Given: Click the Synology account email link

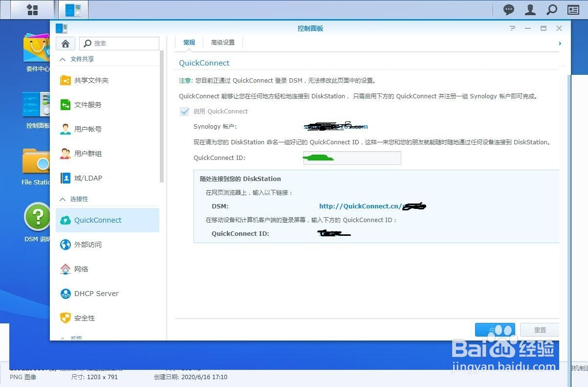Looking at the screenshot, I should point(335,126).
